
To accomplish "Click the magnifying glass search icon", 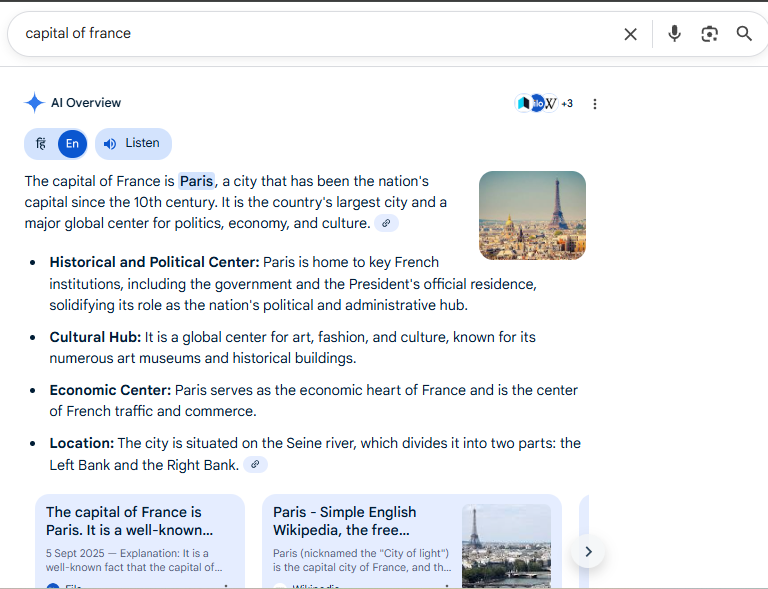I will tap(744, 34).
